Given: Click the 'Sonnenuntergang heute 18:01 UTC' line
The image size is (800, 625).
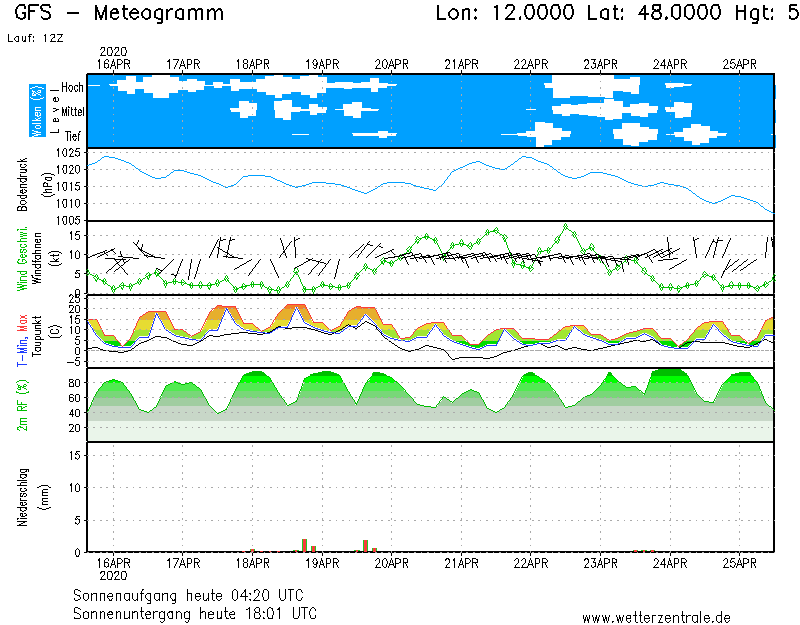Looking at the screenshot, I should click(x=195, y=613).
